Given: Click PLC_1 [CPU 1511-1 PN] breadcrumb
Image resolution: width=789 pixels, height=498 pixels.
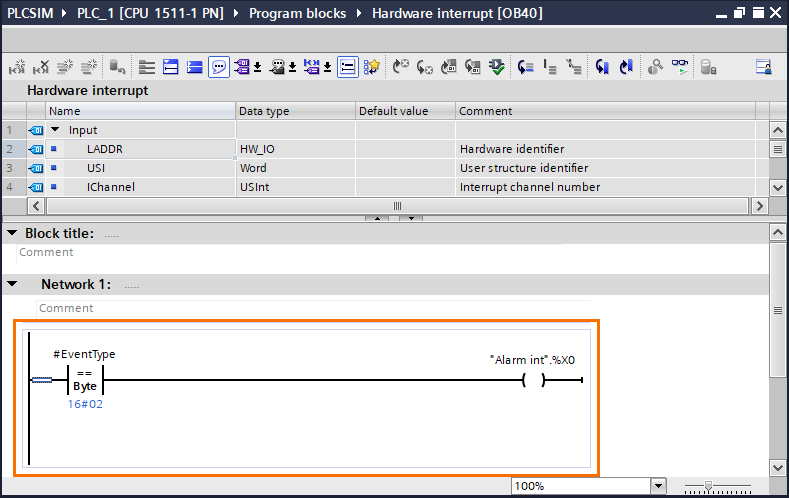Looking at the screenshot, I should tap(150, 13).
